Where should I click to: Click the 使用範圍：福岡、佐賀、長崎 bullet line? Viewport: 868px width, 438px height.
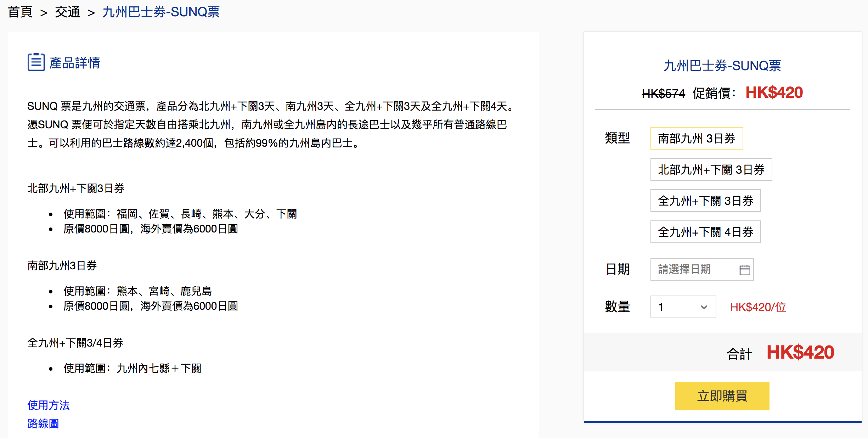180,214
